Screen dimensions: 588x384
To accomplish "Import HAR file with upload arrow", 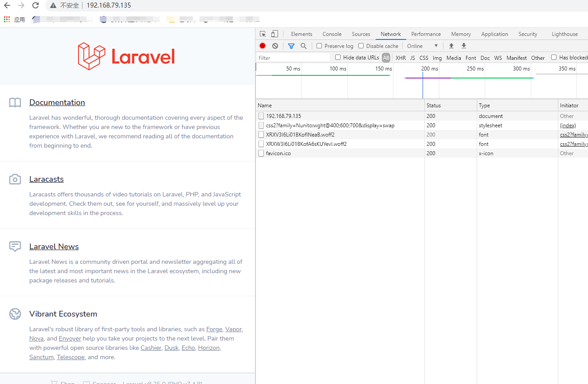I will pyautogui.click(x=451, y=46).
